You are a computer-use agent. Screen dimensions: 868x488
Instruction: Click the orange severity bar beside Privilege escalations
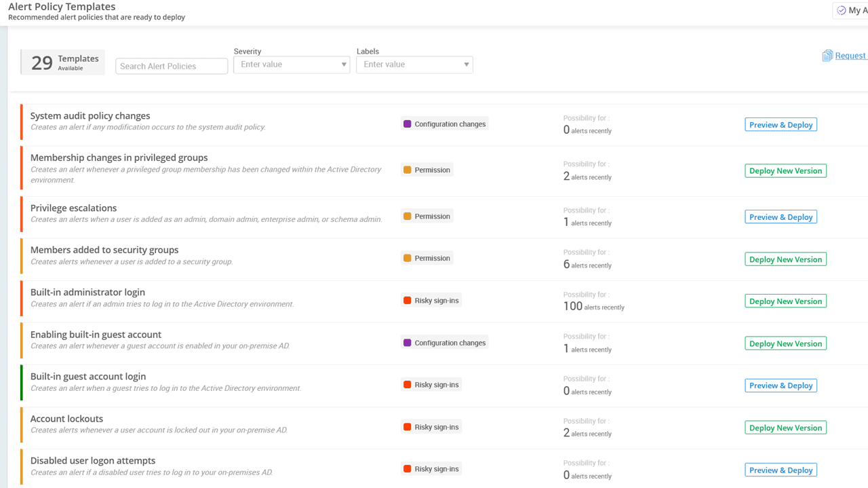pos(20,214)
